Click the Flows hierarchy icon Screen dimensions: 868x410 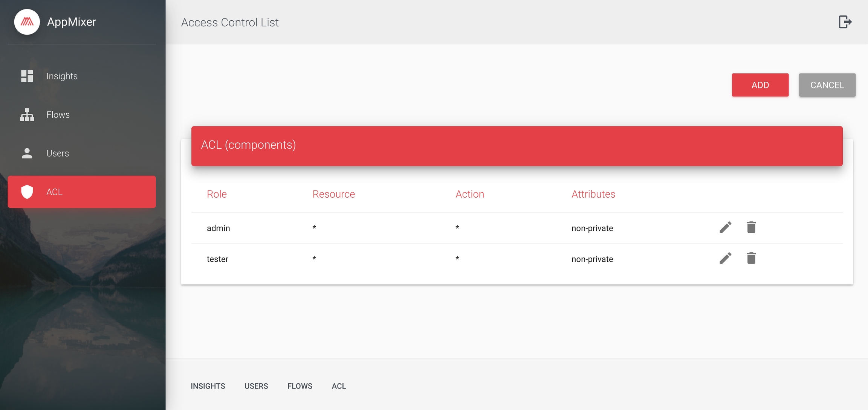pyautogui.click(x=27, y=115)
